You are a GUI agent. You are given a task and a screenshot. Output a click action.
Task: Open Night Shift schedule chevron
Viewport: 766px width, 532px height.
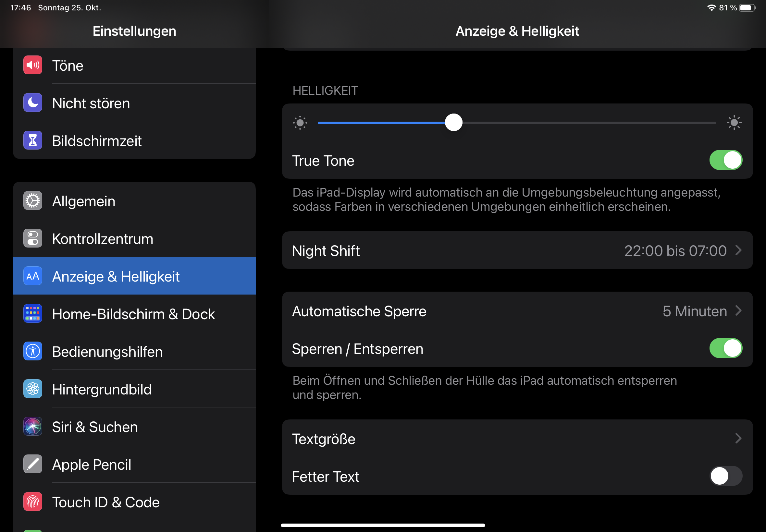coord(738,250)
